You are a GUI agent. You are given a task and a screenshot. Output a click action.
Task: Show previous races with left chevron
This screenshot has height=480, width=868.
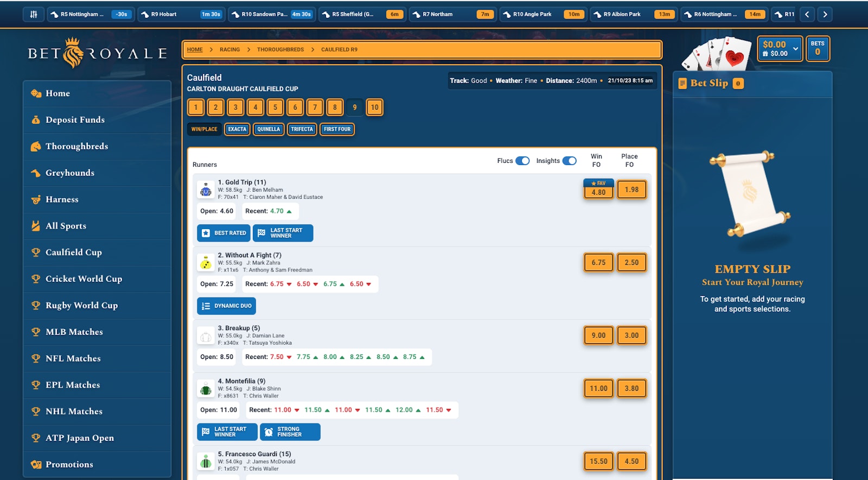pyautogui.click(x=807, y=14)
